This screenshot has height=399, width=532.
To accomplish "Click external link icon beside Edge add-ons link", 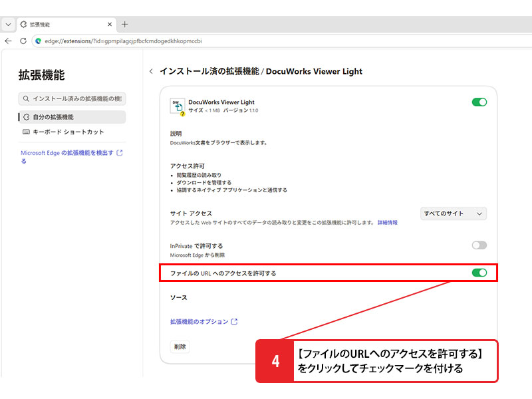I will click(120, 153).
